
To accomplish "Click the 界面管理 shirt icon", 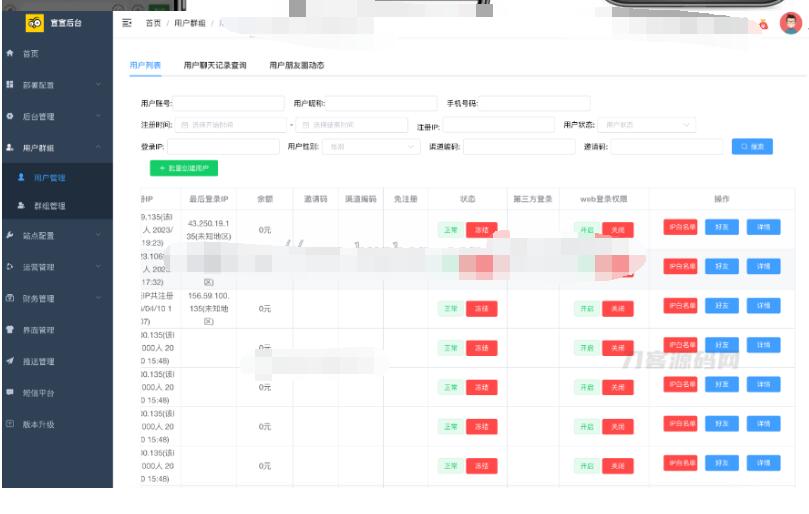I will (10, 330).
